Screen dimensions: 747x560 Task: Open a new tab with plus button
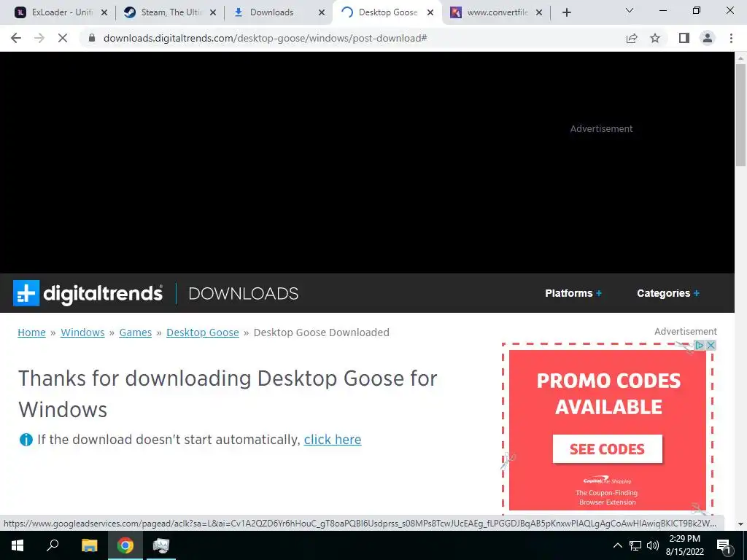click(566, 12)
